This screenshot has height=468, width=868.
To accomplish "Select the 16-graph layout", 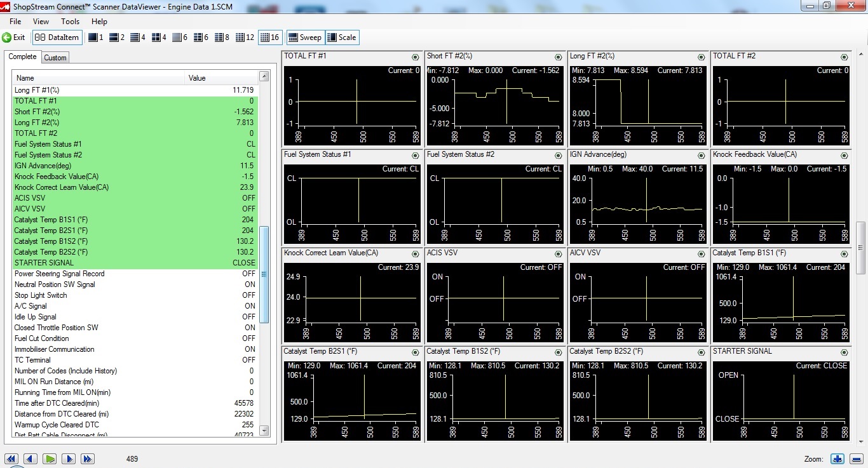I will 270,37.
